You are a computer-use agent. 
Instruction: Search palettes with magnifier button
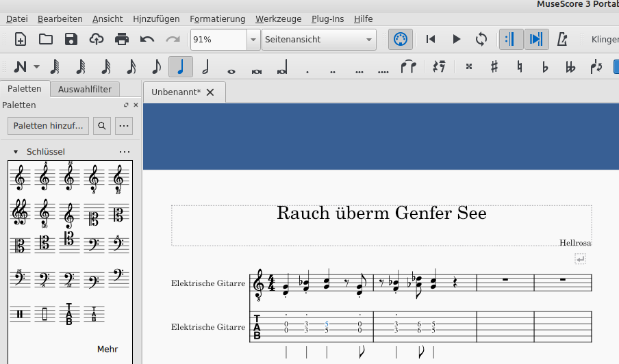tap(102, 126)
